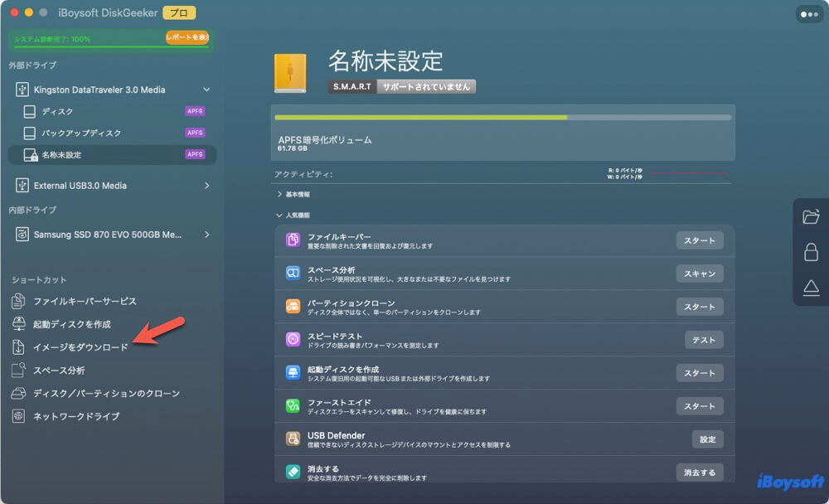Open the three-dots menu at top right
829x504 pixels.
(809, 14)
